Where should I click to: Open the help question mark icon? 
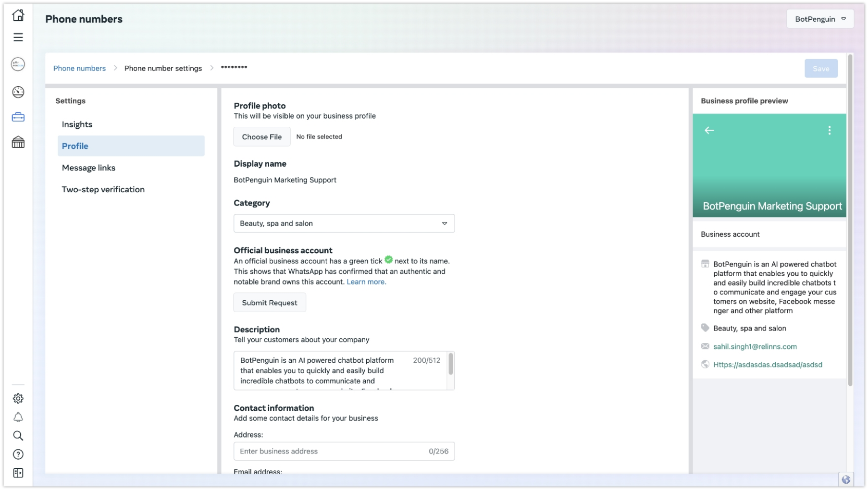tap(18, 454)
